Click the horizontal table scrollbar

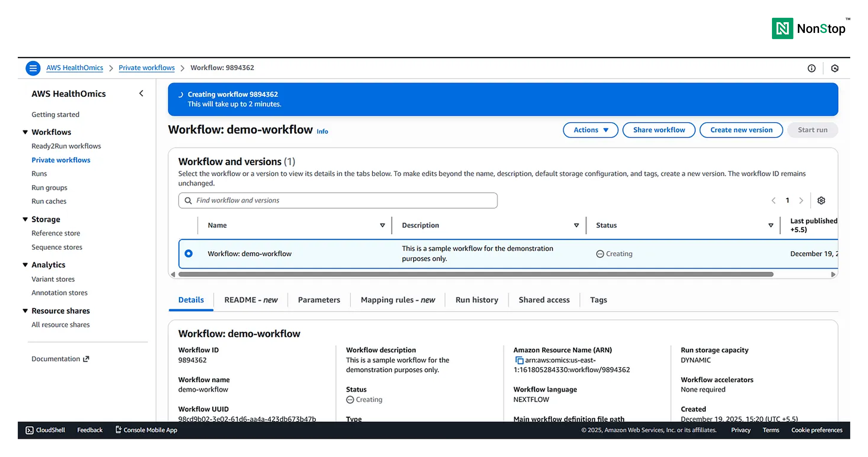point(475,274)
